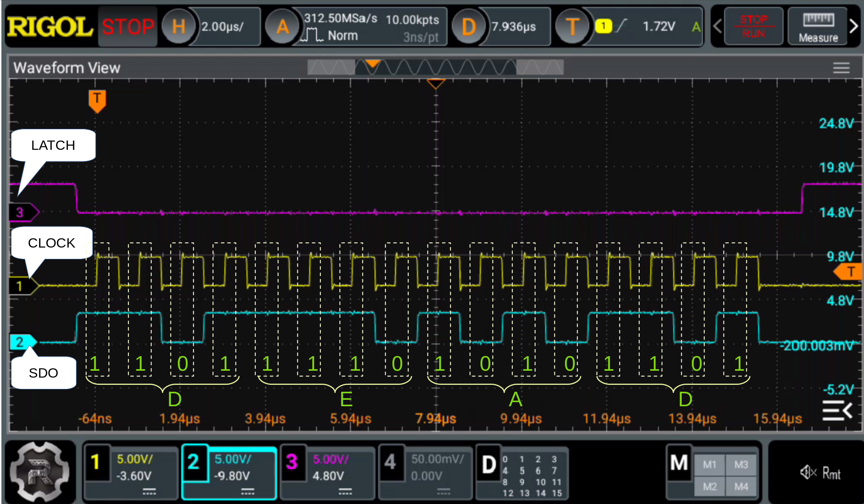
Task: Click the 3ns/pt resolution readout
Action: click(421, 37)
